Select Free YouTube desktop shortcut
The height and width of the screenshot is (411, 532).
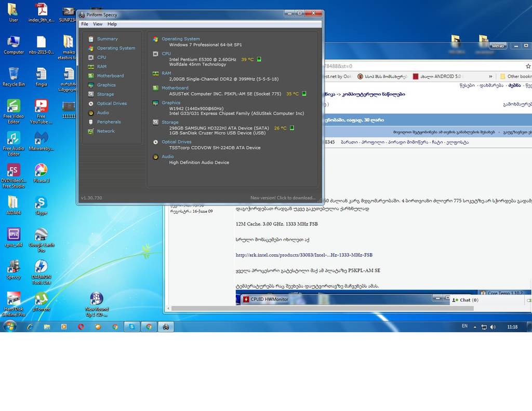[x=41, y=112]
